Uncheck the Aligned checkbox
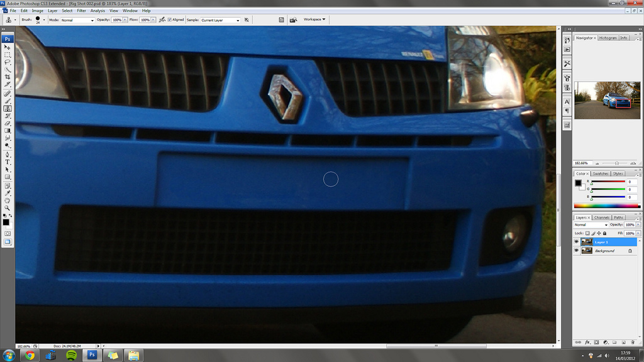The image size is (644, 362). point(169,20)
